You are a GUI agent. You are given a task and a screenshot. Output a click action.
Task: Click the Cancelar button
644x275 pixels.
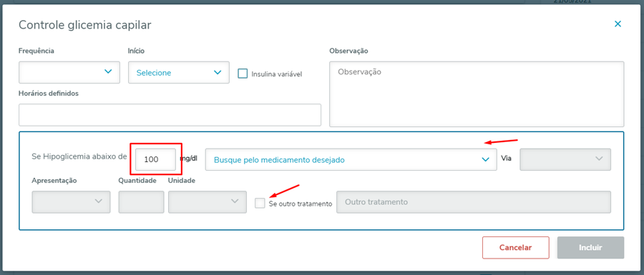pyautogui.click(x=515, y=248)
